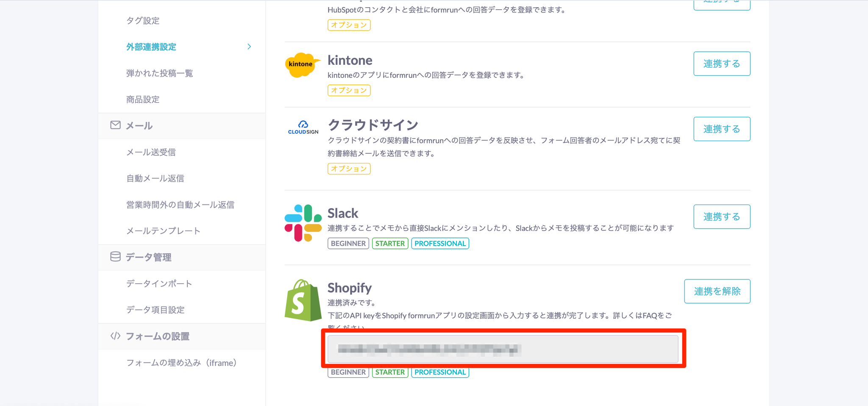Viewport: 868px width, 406px height.
Task: Click the kintone heading
Action: coord(350,60)
